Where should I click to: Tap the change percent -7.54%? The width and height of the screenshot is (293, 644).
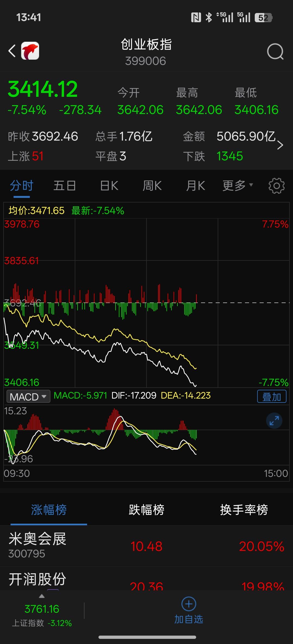pos(27,110)
